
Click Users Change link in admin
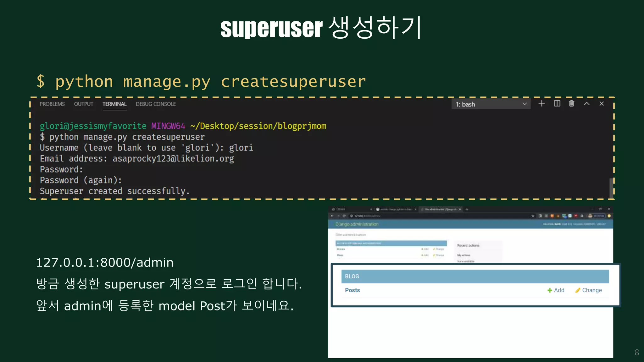click(439, 255)
